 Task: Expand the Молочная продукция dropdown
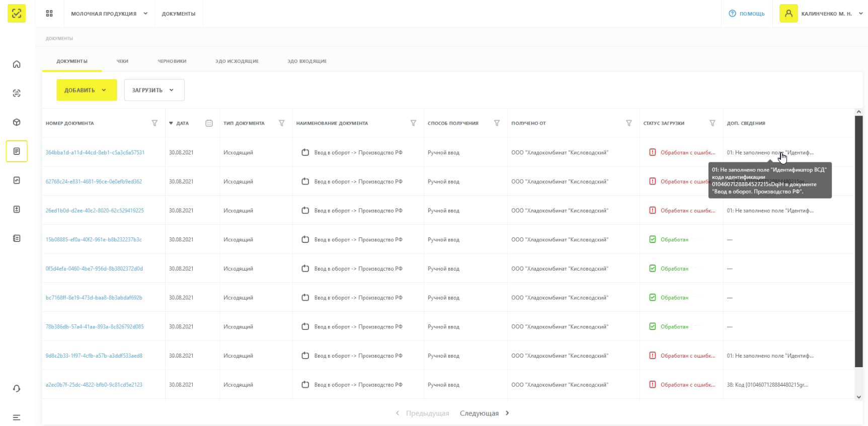[109, 14]
